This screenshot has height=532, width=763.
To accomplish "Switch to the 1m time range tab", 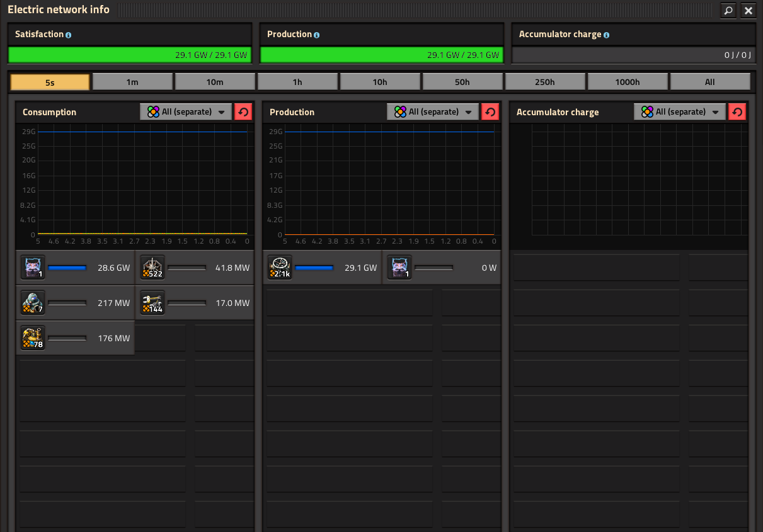I will click(132, 82).
